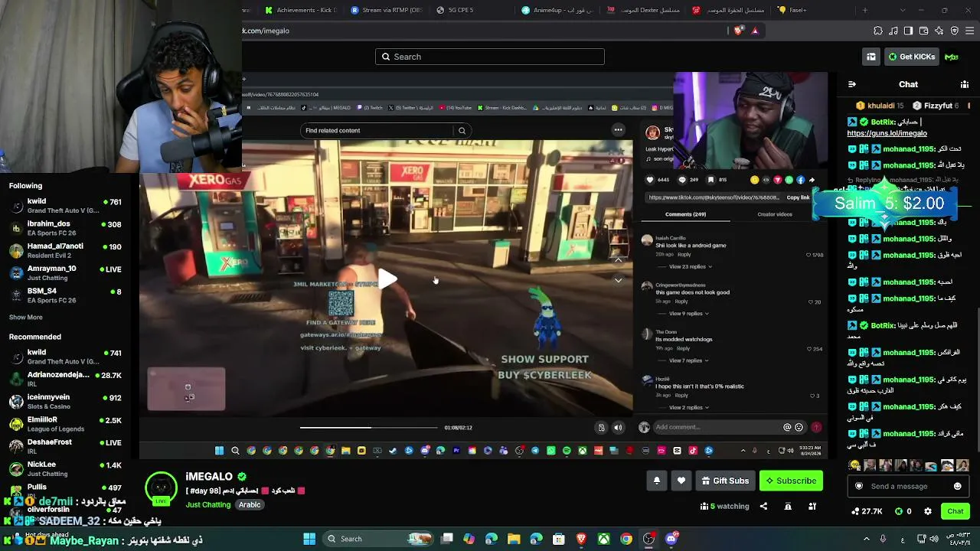Show hidden system tray icons
Viewport: 980px width, 551px height.
pyautogui.click(x=865, y=539)
